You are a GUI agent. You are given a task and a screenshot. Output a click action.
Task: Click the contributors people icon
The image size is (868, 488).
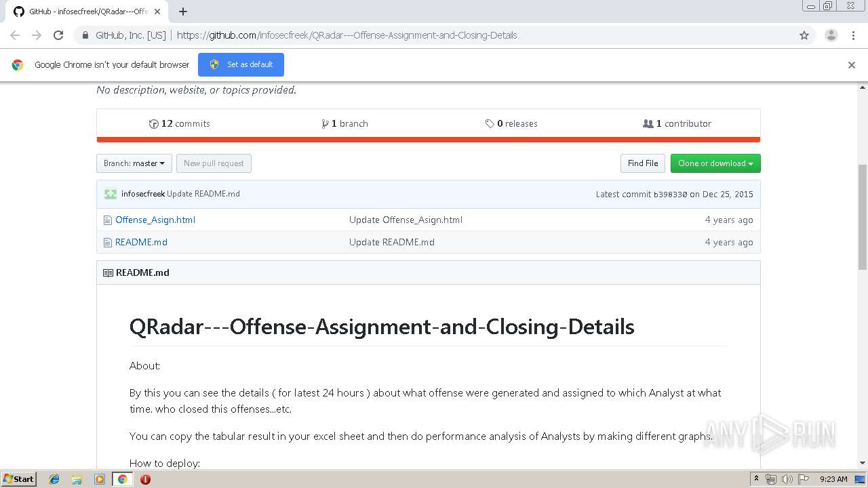[x=648, y=123]
